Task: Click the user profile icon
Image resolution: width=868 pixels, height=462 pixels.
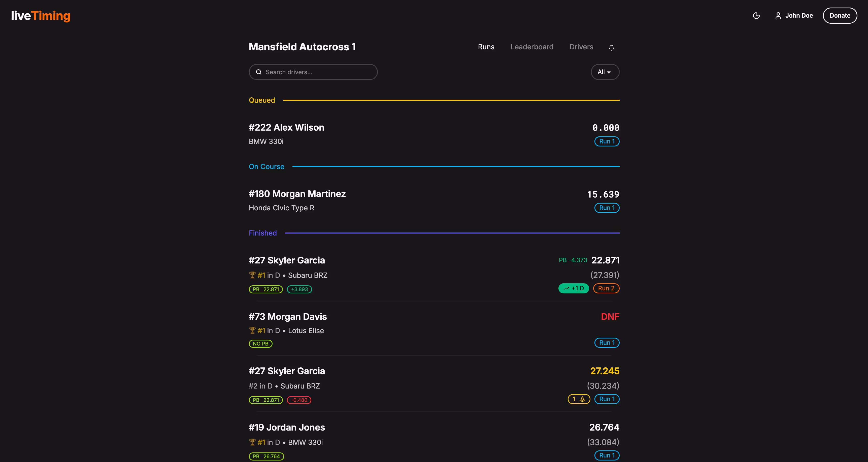Action: 778,16
